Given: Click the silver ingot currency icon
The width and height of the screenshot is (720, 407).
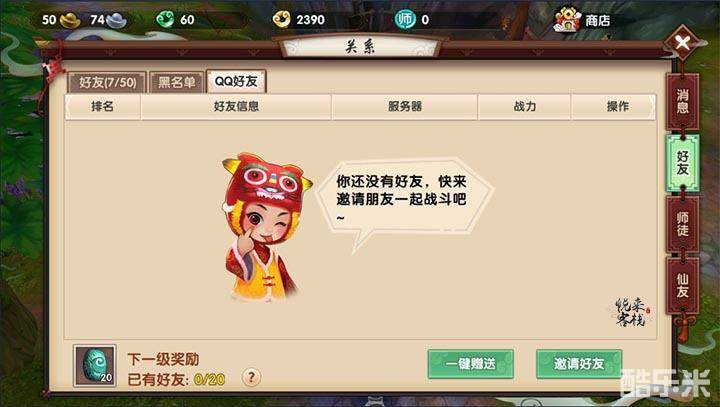Looking at the screenshot, I should (116, 20).
